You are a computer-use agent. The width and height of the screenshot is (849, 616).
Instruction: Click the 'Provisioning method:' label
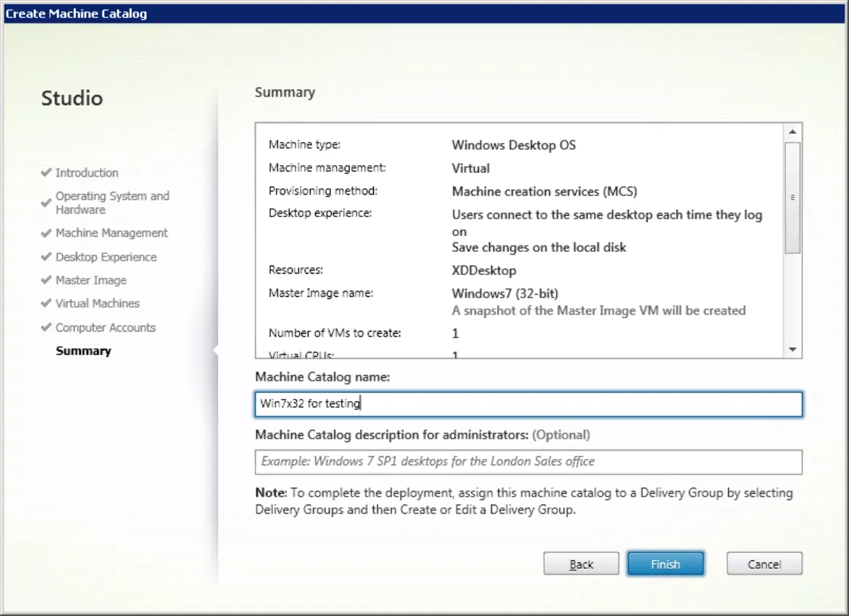[x=322, y=190]
